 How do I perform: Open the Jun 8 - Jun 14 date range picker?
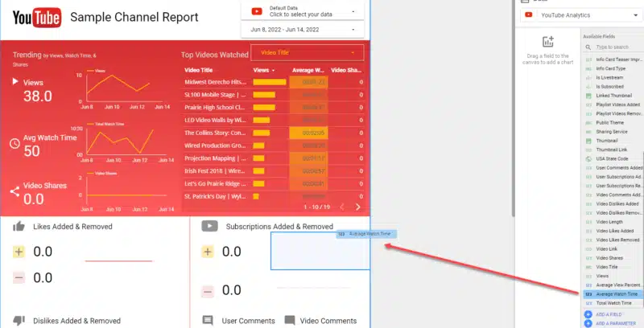tap(303, 30)
